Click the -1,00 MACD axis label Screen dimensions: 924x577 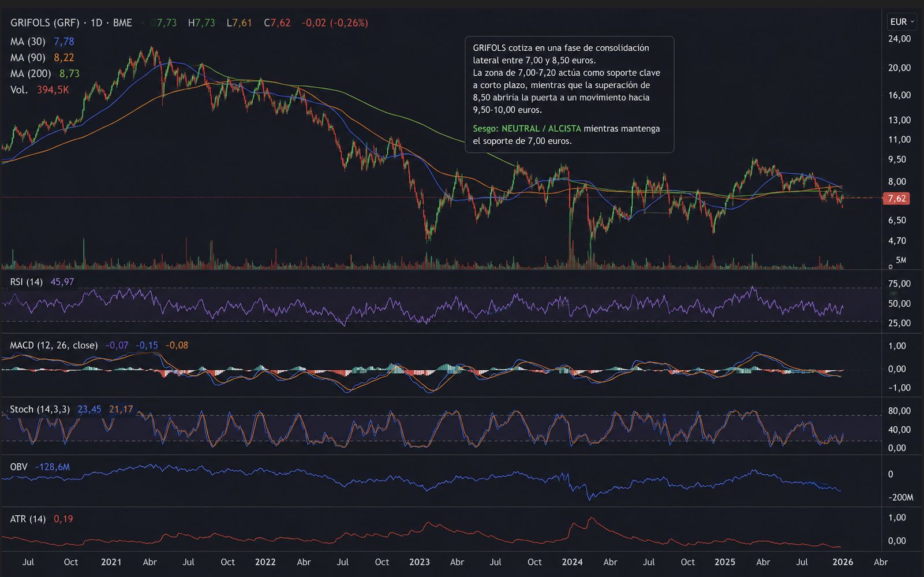click(899, 388)
